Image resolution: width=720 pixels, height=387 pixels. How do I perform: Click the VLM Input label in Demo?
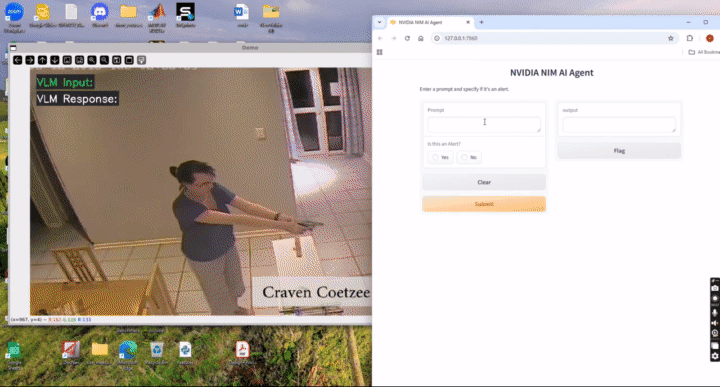coord(65,83)
